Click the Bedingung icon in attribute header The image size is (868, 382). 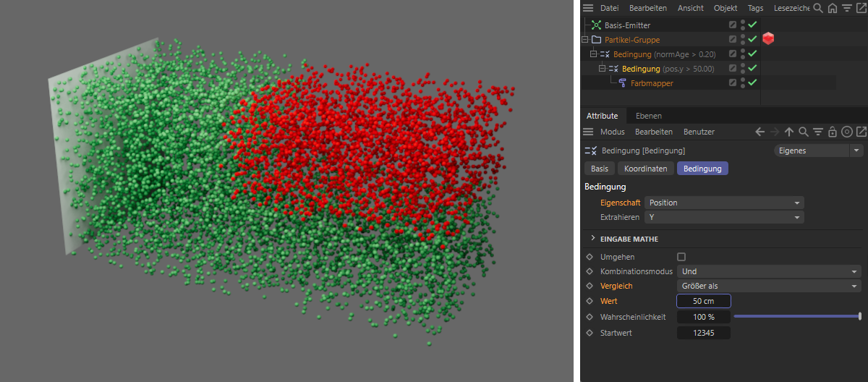(590, 150)
